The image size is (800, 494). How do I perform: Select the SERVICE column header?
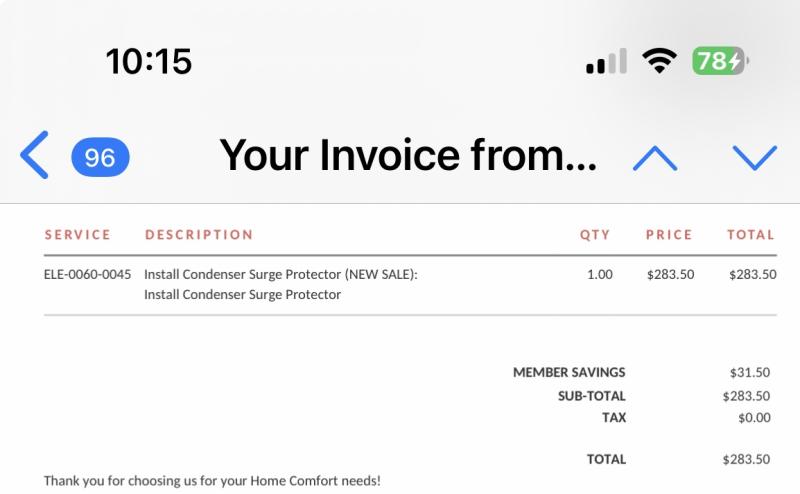tap(78, 235)
